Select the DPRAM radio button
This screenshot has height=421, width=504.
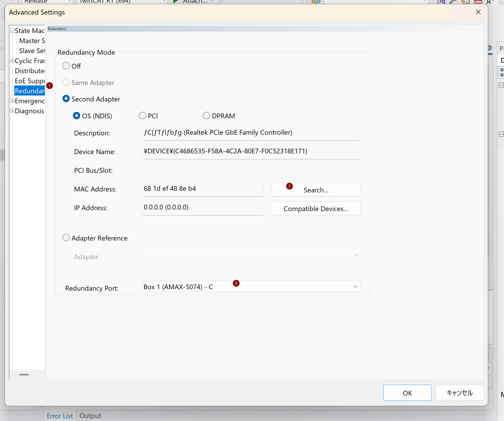pos(206,116)
